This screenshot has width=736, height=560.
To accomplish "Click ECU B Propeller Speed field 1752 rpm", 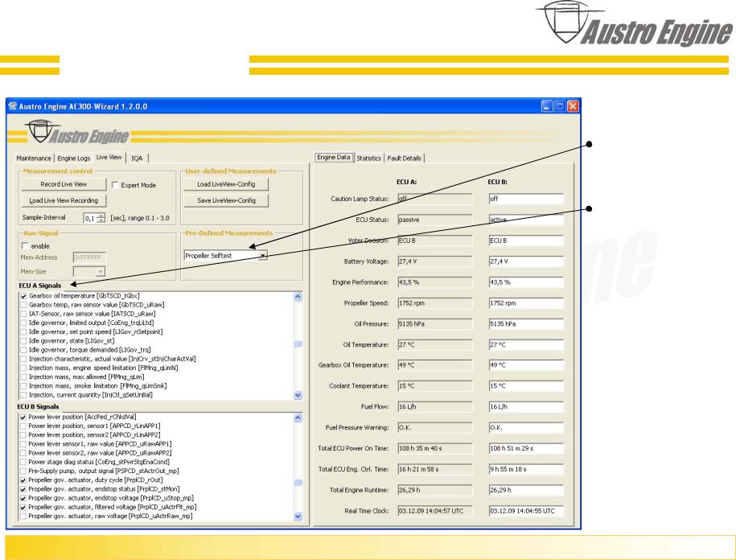I will (526, 303).
